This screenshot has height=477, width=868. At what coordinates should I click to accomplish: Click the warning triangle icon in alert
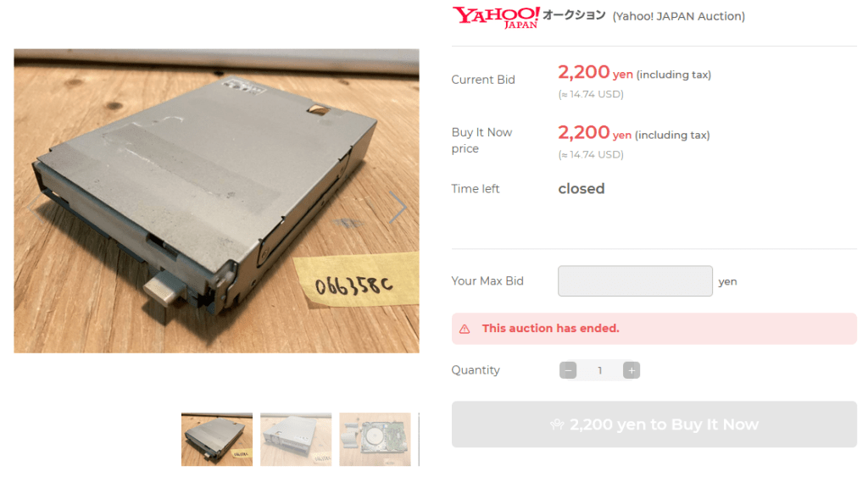465,330
